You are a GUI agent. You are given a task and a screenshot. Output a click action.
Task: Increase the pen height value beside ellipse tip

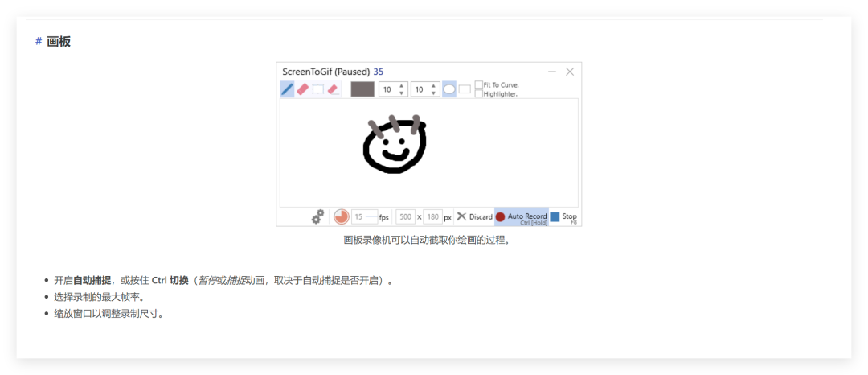click(x=434, y=86)
